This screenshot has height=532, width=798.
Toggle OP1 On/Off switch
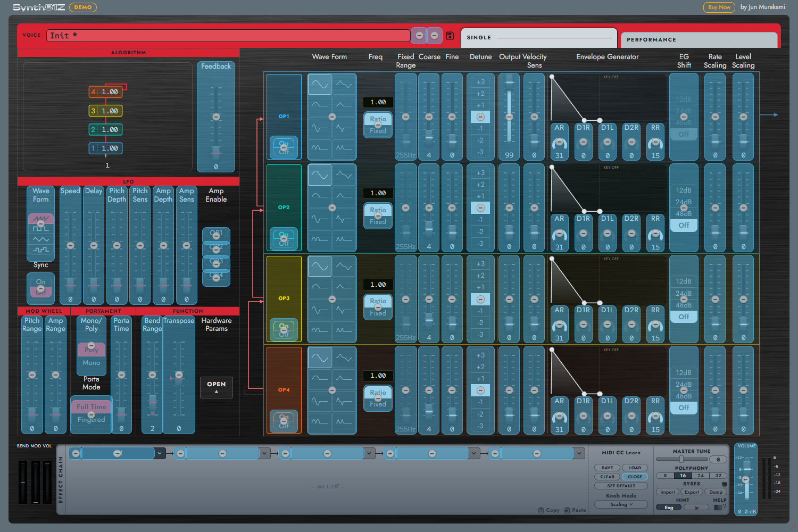point(284,147)
